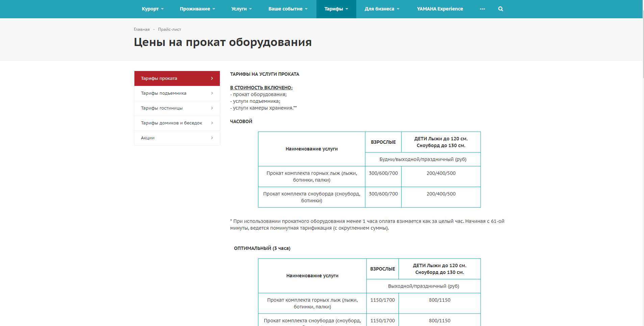This screenshot has width=644, height=326.
Task: Go to Главная breadcrumb link
Action: click(141, 29)
